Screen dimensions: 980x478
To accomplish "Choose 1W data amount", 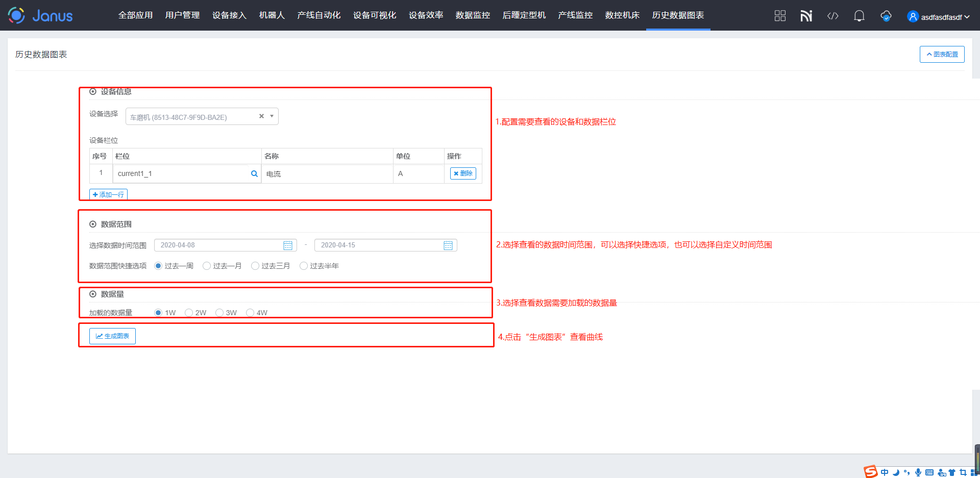I will 158,313.
